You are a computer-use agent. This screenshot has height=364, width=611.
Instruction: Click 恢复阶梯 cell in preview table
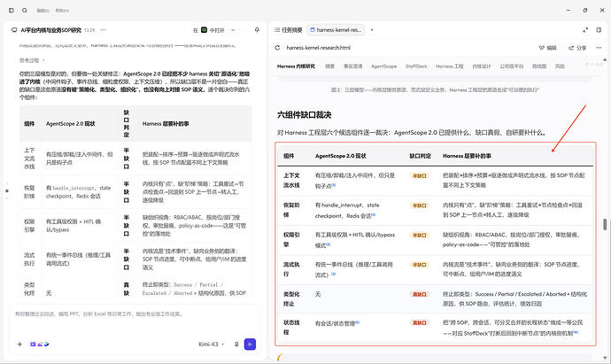point(291,210)
